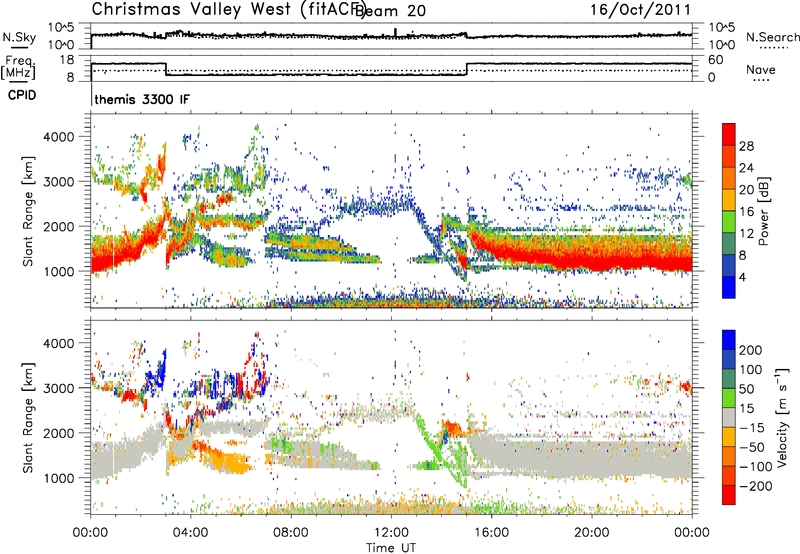
Task: Click the "24" power colorbar label
Action: [x=746, y=168]
